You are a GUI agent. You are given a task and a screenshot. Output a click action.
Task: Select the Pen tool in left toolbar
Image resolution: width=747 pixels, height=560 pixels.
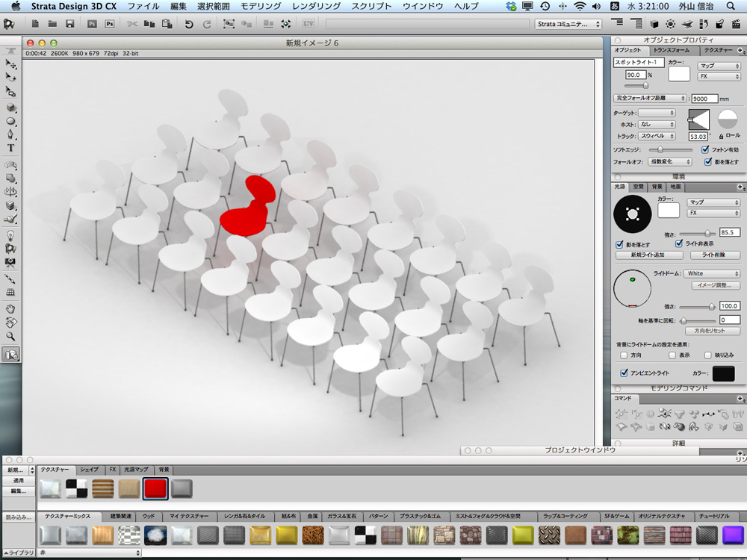(x=10, y=134)
